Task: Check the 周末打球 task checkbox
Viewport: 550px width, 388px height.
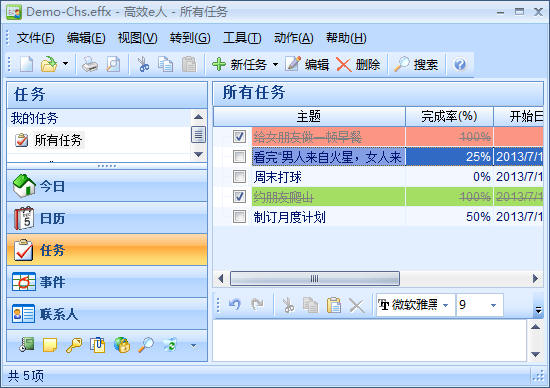Action: point(240,176)
